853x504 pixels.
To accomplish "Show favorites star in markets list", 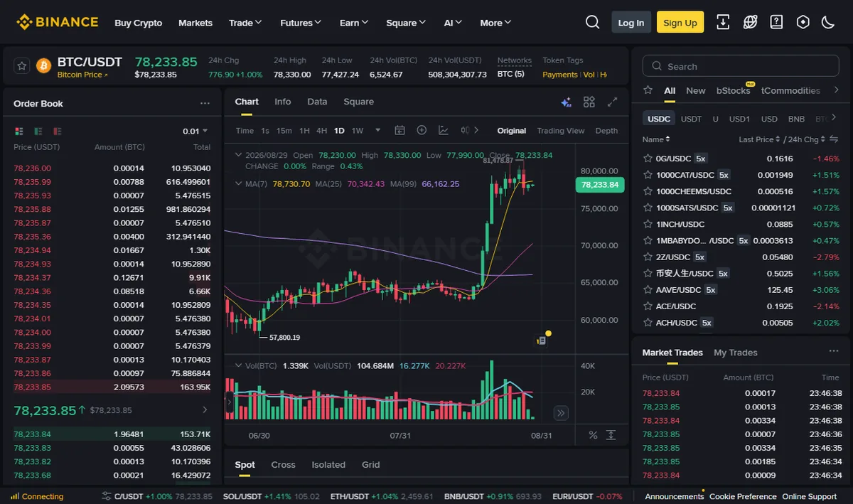I will pyautogui.click(x=648, y=90).
